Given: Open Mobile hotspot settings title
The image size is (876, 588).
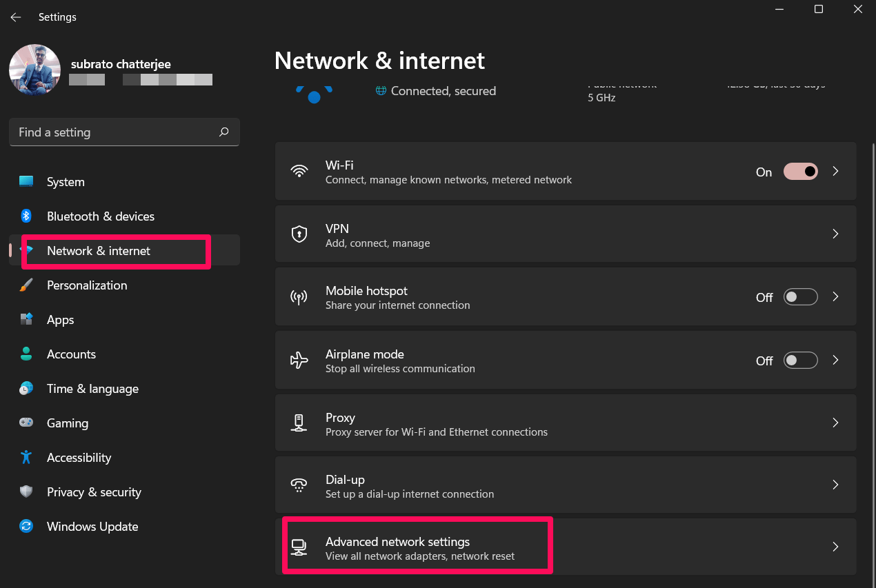Looking at the screenshot, I should [366, 291].
